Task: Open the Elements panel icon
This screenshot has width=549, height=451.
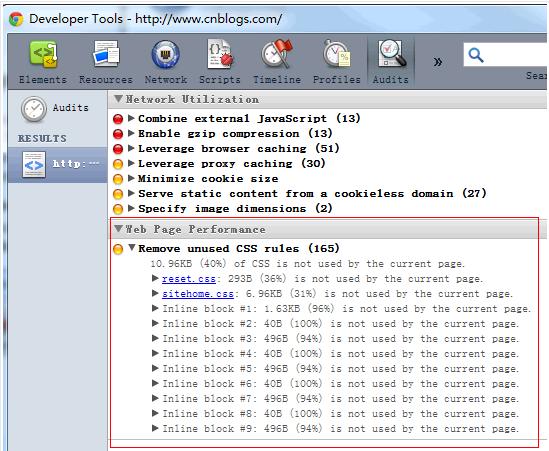Action: point(43,55)
